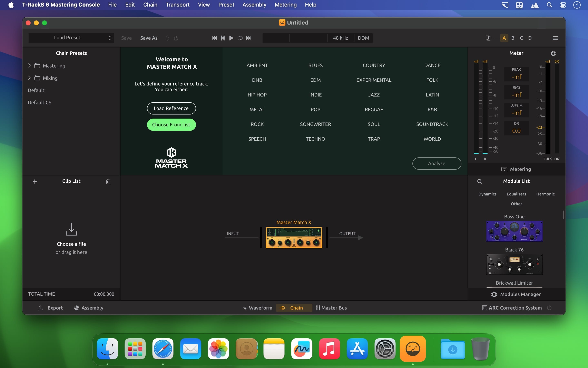This screenshot has width=588, height=368.
Task: Click the Analyze button
Action: [x=437, y=164]
